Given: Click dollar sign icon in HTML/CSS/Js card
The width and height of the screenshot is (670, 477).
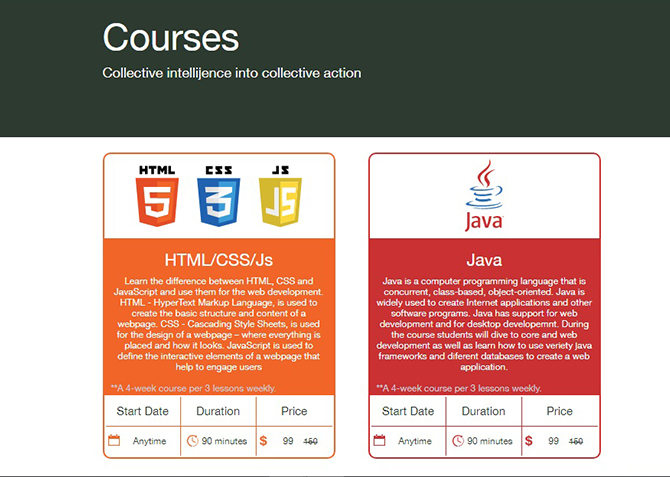Looking at the screenshot, I should point(264,440).
